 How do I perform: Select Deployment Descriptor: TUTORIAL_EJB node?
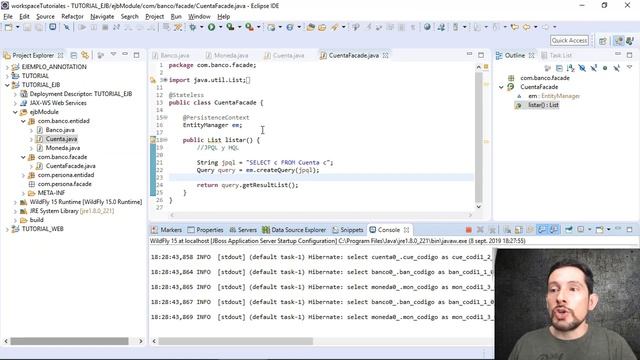click(x=80, y=94)
